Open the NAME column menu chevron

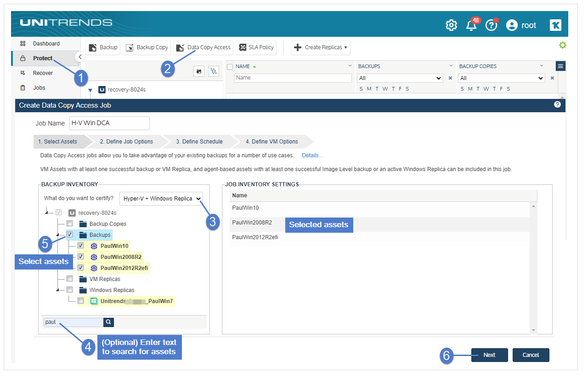(x=350, y=66)
